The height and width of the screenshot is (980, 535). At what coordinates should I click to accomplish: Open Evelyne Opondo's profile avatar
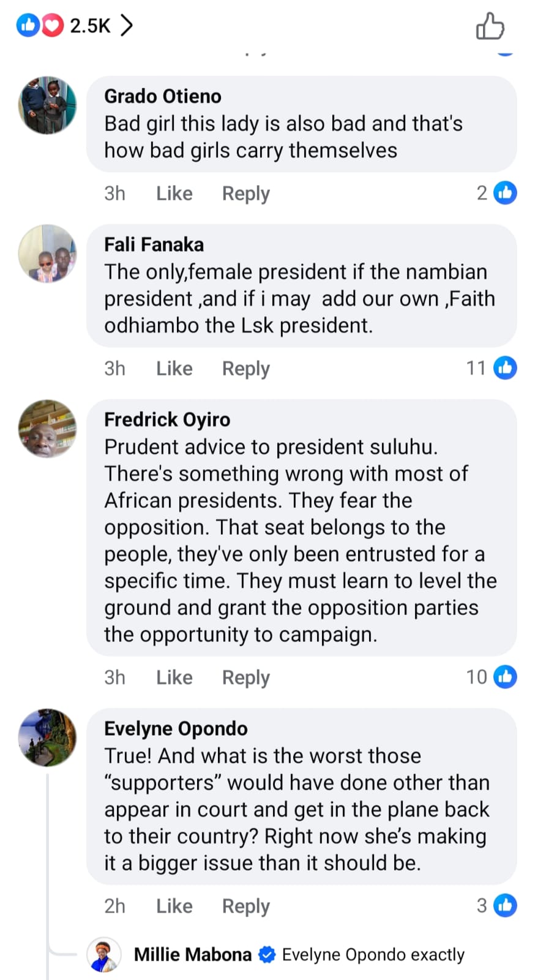(48, 737)
